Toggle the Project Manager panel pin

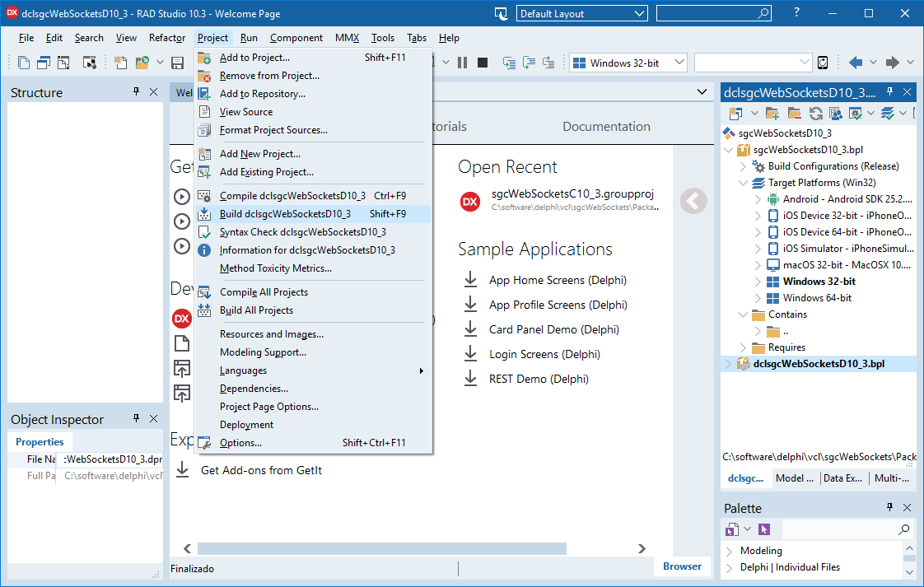pyautogui.click(x=889, y=91)
